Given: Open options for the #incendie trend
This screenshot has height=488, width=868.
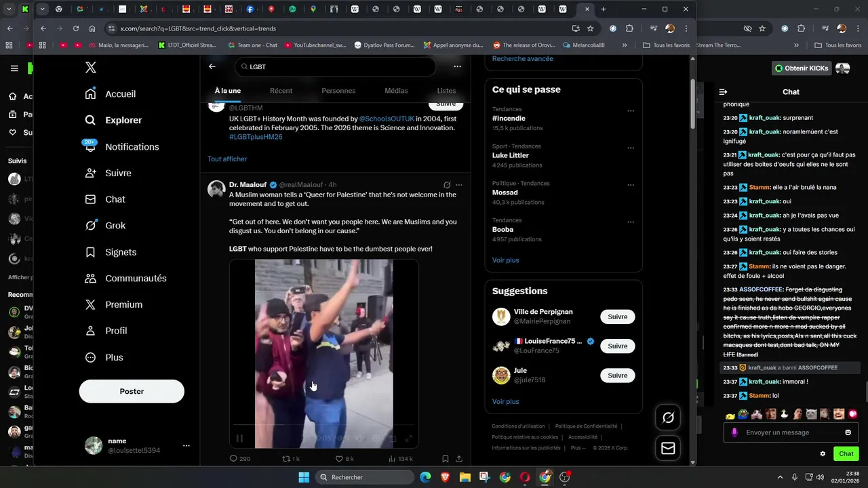Looking at the screenshot, I should (631, 110).
